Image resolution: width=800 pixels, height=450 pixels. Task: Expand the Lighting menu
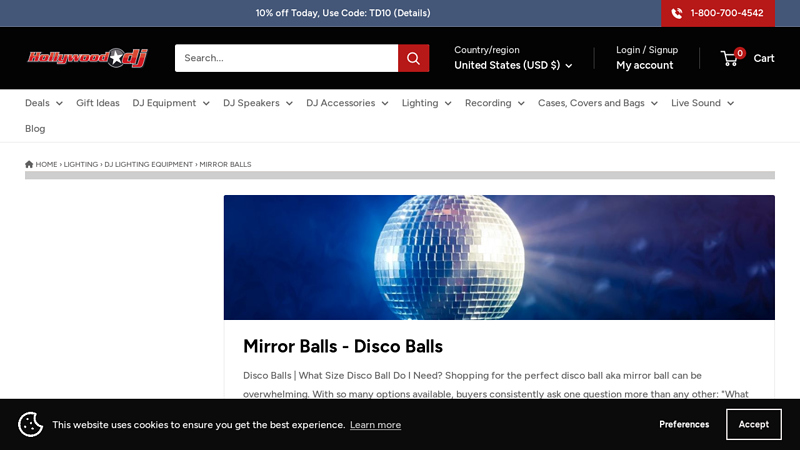click(x=427, y=103)
